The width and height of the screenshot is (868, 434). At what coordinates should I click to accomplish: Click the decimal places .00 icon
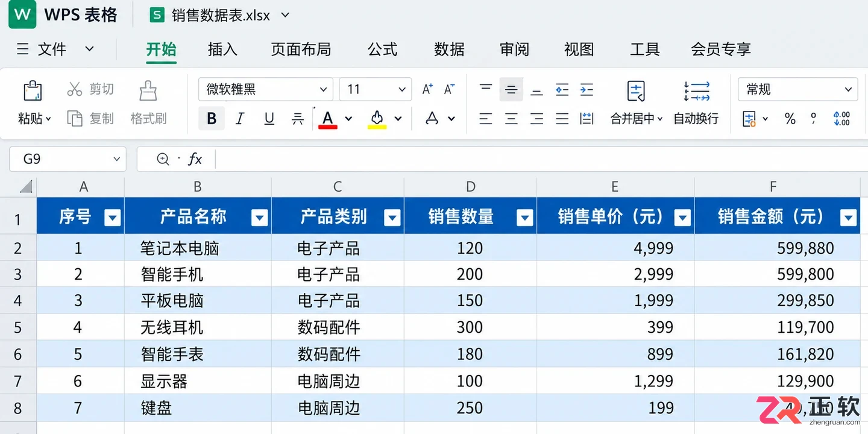[x=841, y=119]
